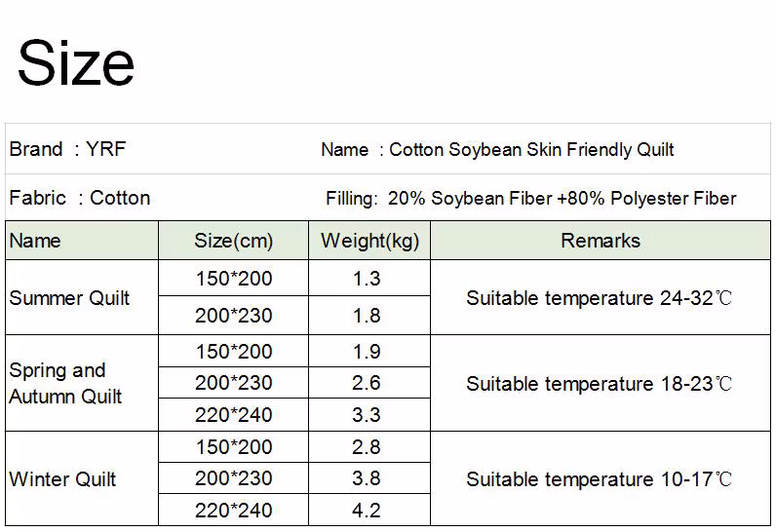The width and height of the screenshot is (776, 532).
Task: Click the "Weight(kg)" column header
Action: pyautogui.click(x=369, y=241)
